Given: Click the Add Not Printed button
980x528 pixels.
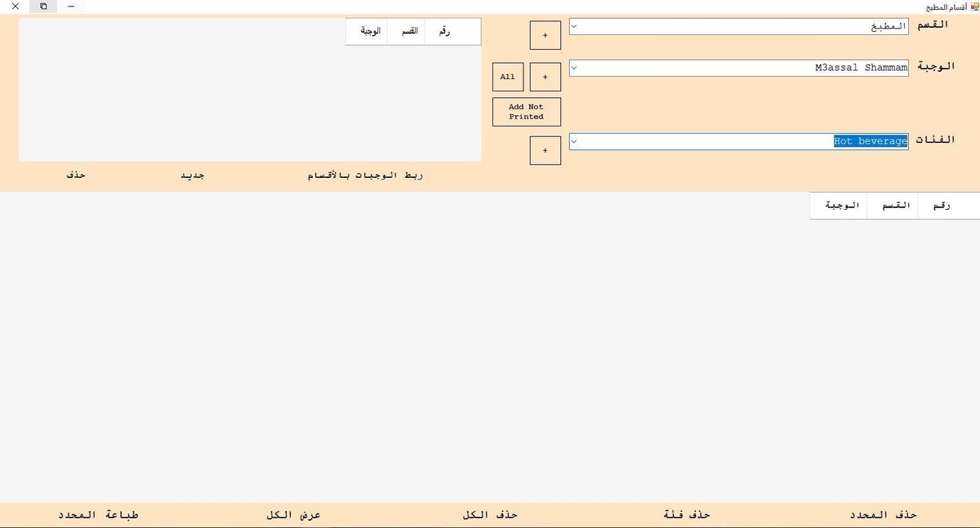Looking at the screenshot, I should pos(527,112).
